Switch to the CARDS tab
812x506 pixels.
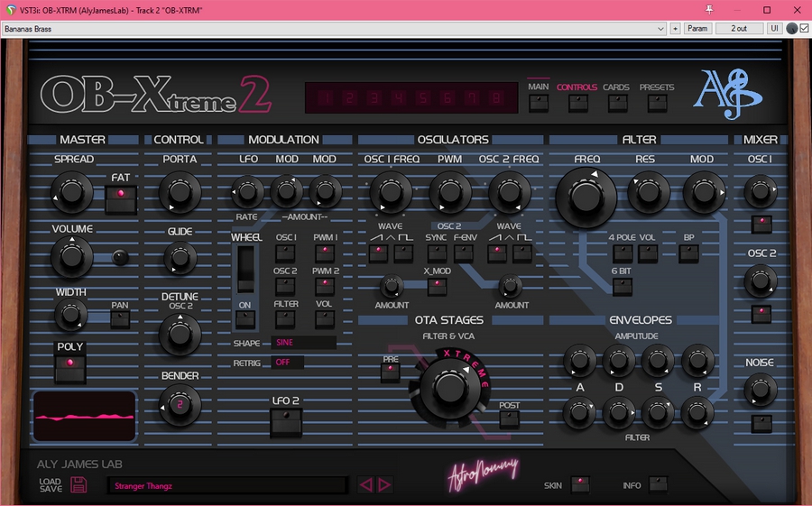(x=616, y=102)
